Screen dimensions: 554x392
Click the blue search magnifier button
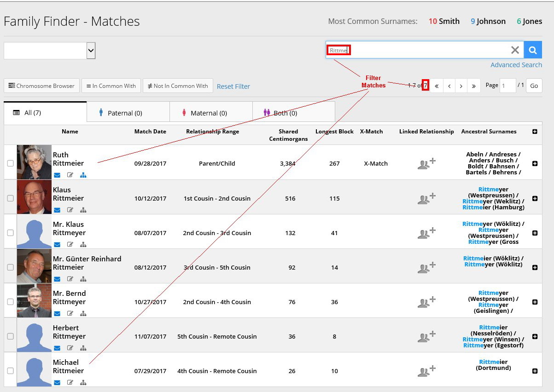(533, 50)
